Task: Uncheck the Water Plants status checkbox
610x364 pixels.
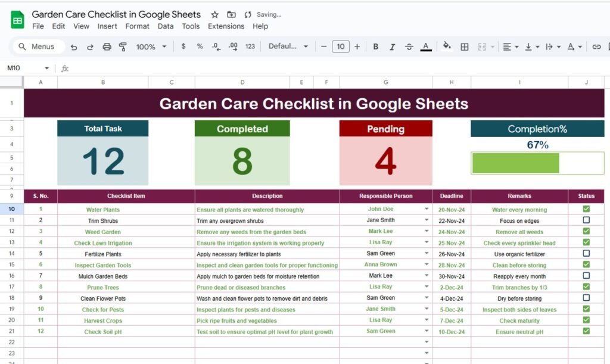Action: click(x=586, y=209)
